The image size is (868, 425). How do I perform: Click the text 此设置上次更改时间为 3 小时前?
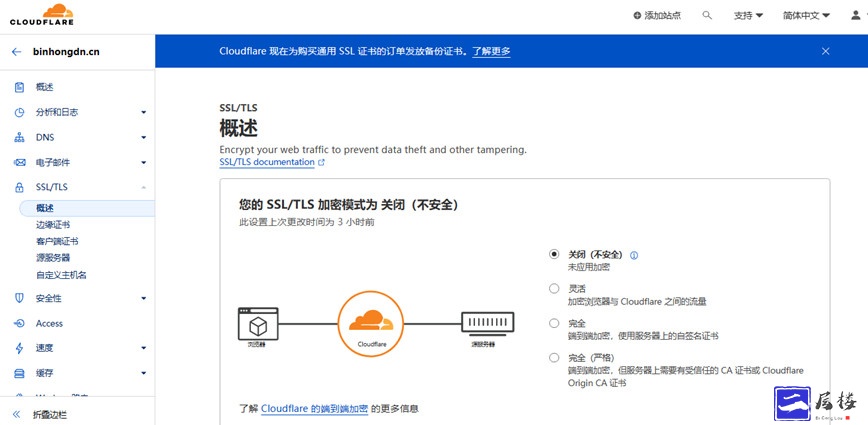tap(307, 222)
